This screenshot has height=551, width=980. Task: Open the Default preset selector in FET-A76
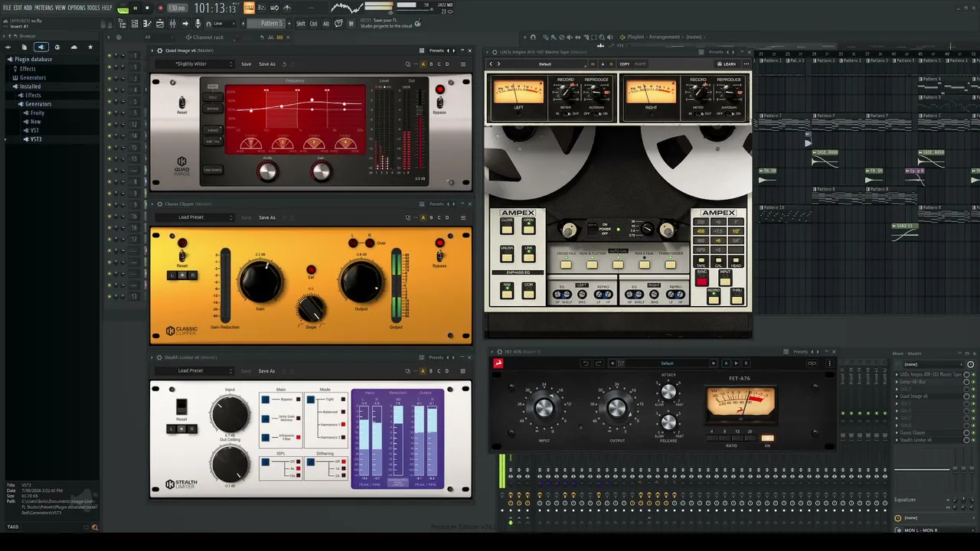667,364
